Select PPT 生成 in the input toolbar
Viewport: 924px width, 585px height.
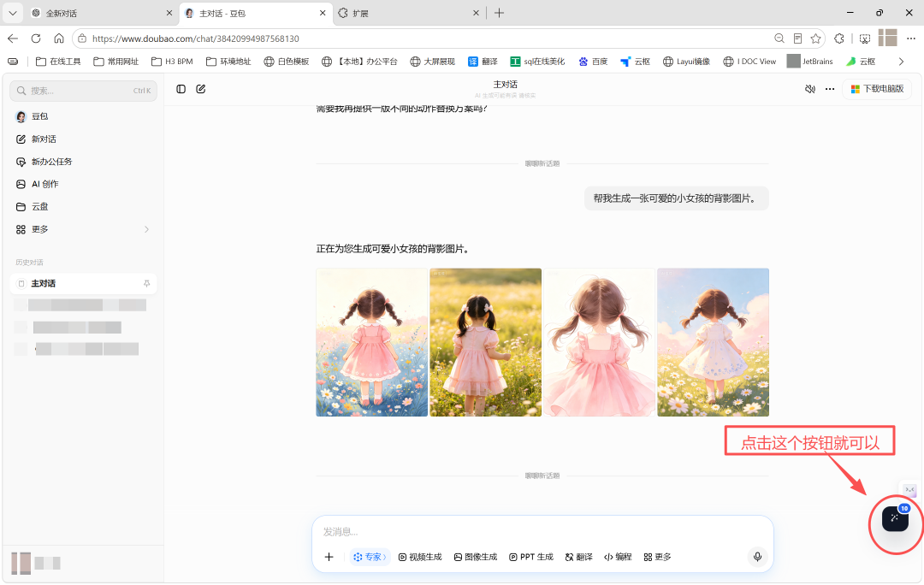point(531,557)
